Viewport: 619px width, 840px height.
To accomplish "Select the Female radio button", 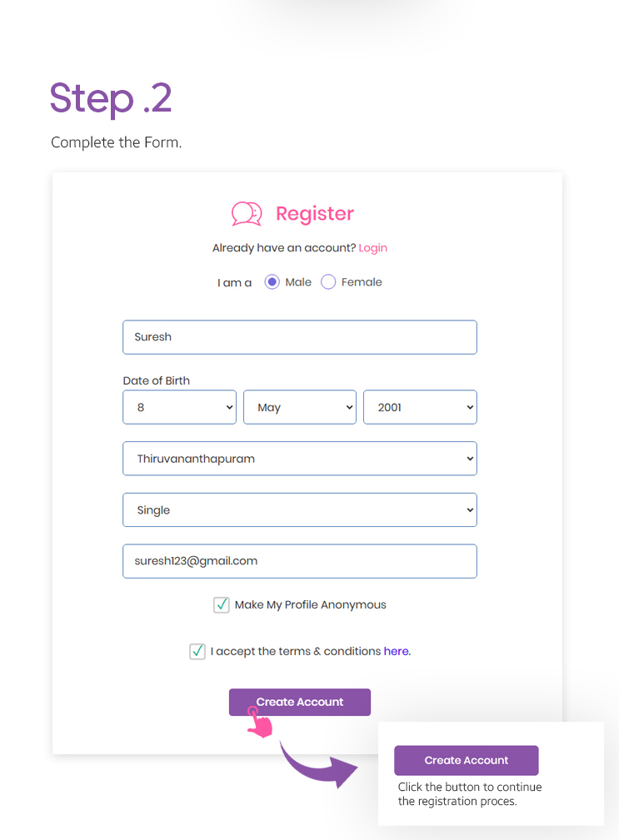I will 328,282.
